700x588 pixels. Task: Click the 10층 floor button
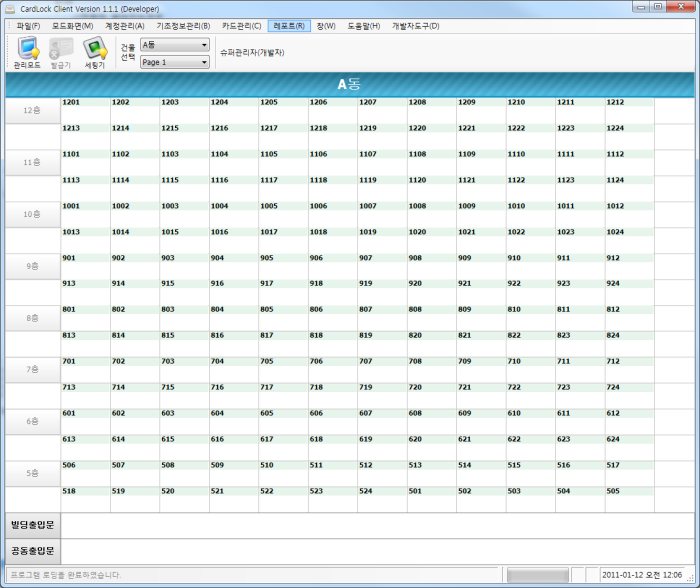33,214
